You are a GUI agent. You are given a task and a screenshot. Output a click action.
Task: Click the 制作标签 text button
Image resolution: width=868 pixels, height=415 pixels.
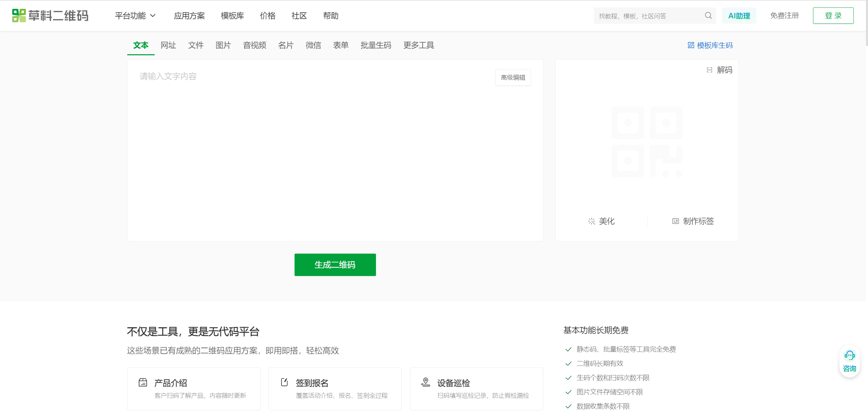pyautogui.click(x=698, y=221)
